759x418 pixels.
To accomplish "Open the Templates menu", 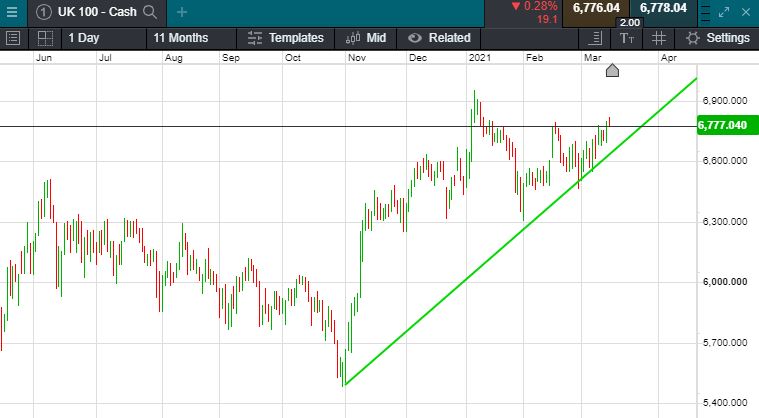I will [x=285, y=38].
